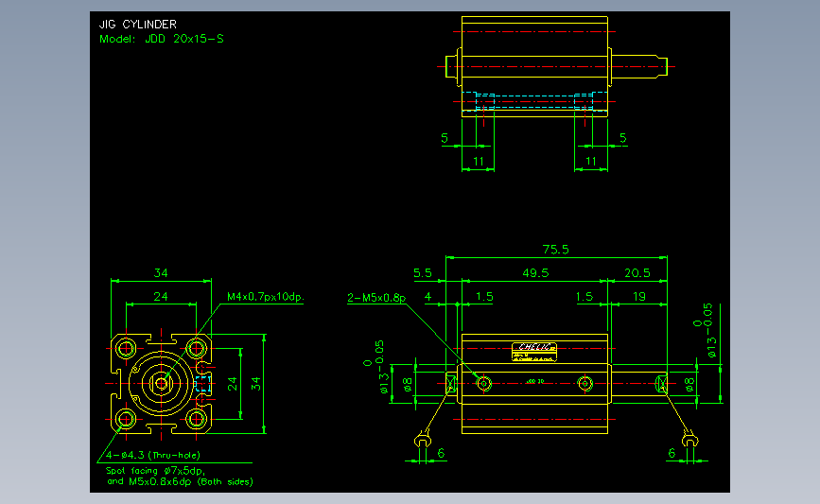
Task: Click the "JIG CYLINDER" title text
Action: (138, 24)
